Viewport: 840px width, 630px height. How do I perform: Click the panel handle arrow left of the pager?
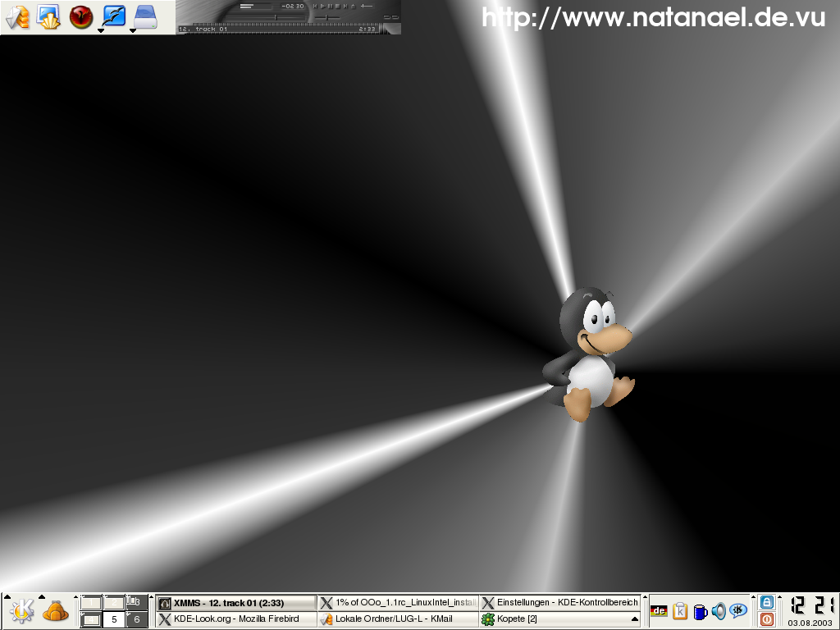click(75, 597)
